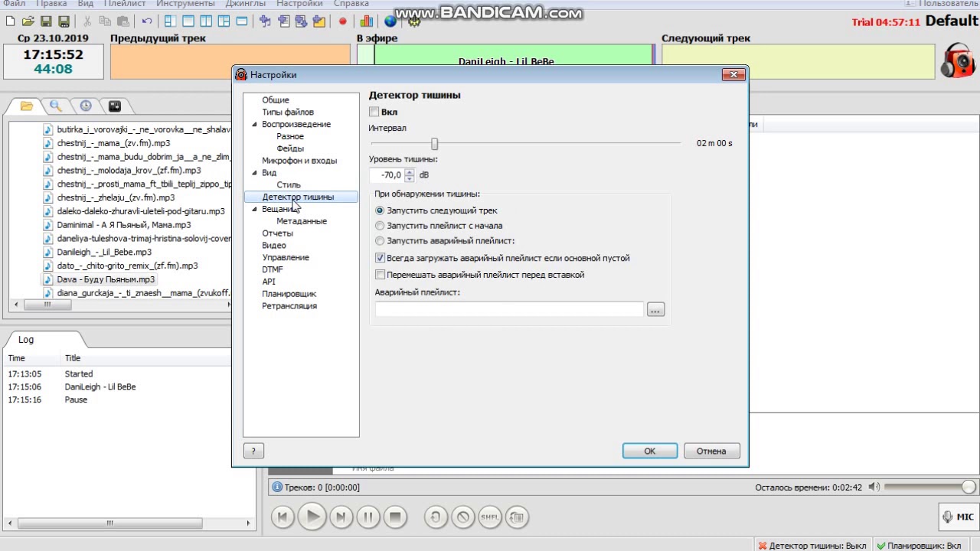Open a playlist with the folder toolbar icon

[28, 21]
